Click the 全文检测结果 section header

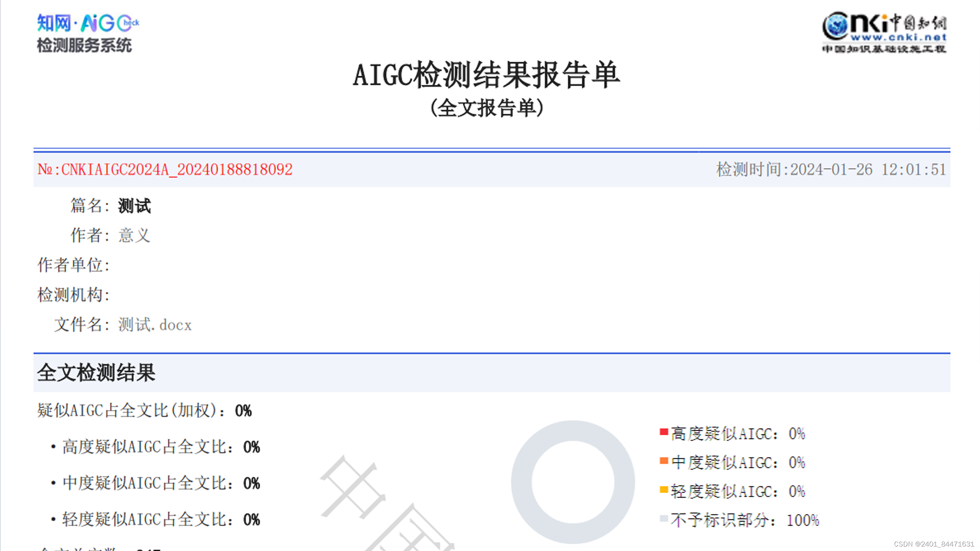click(x=96, y=372)
